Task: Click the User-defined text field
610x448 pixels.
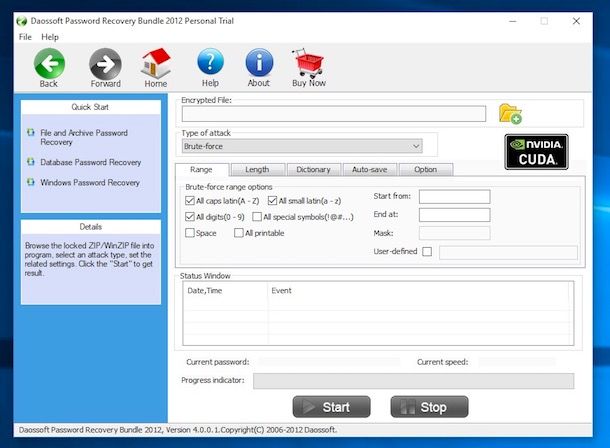Action: click(x=508, y=252)
